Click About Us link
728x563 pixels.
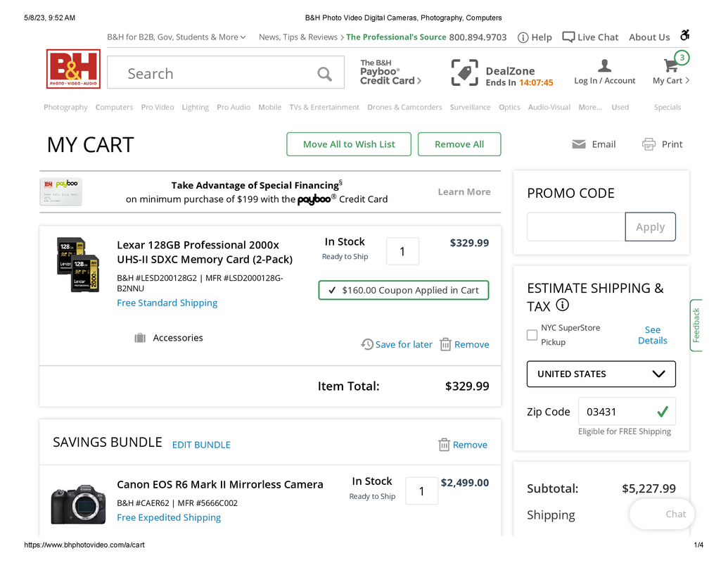point(649,37)
